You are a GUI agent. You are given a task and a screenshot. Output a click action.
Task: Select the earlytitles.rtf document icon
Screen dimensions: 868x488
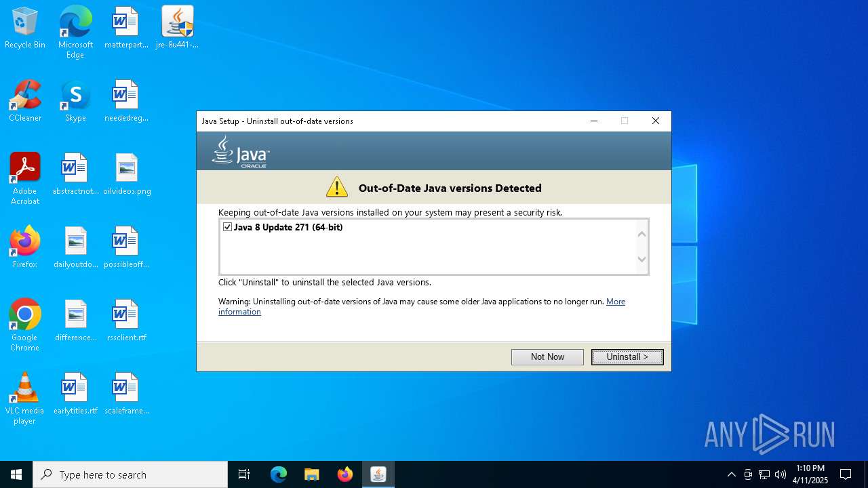click(x=75, y=394)
